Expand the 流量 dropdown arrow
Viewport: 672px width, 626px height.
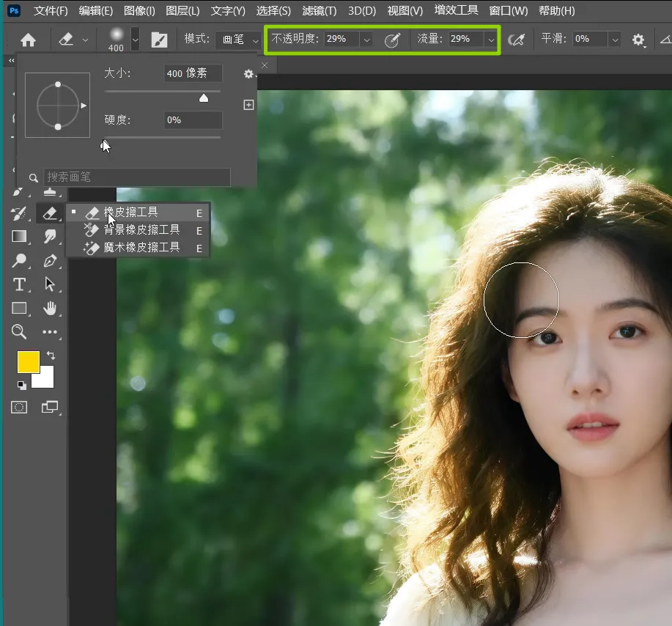tap(490, 40)
